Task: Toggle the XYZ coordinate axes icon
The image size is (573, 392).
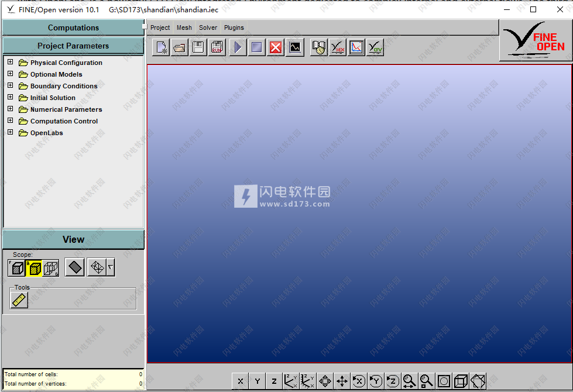Action: tap(291, 381)
